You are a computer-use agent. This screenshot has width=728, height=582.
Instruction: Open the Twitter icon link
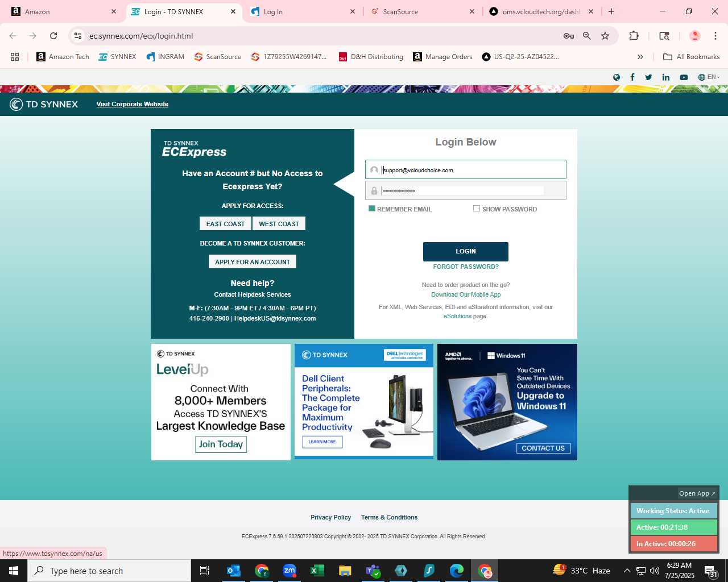click(648, 77)
